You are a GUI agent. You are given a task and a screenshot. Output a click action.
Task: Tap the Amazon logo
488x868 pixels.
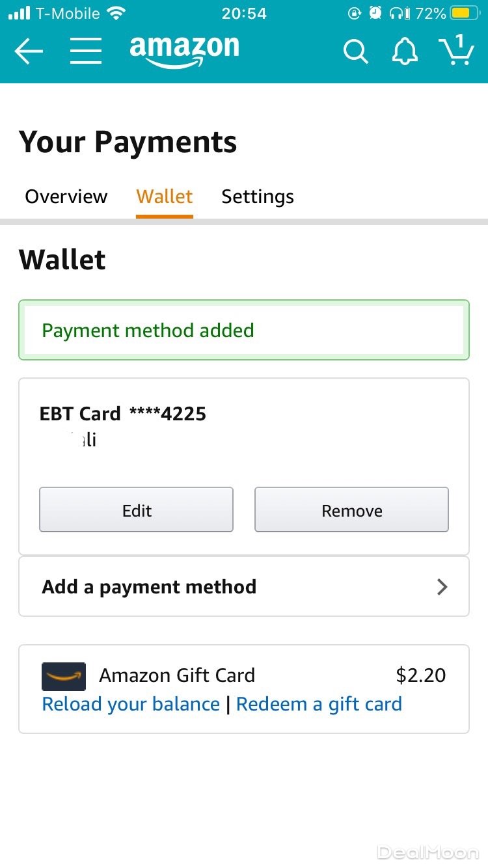point(184,51)
